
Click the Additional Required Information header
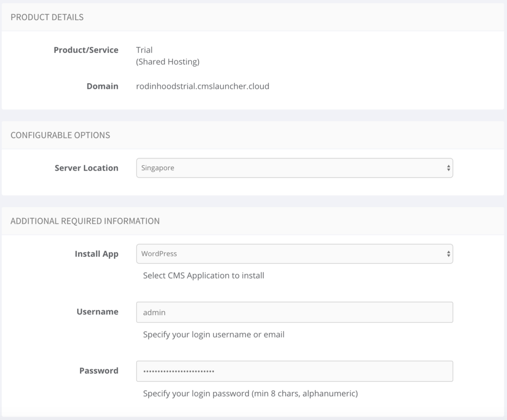[x=85, y=221]
